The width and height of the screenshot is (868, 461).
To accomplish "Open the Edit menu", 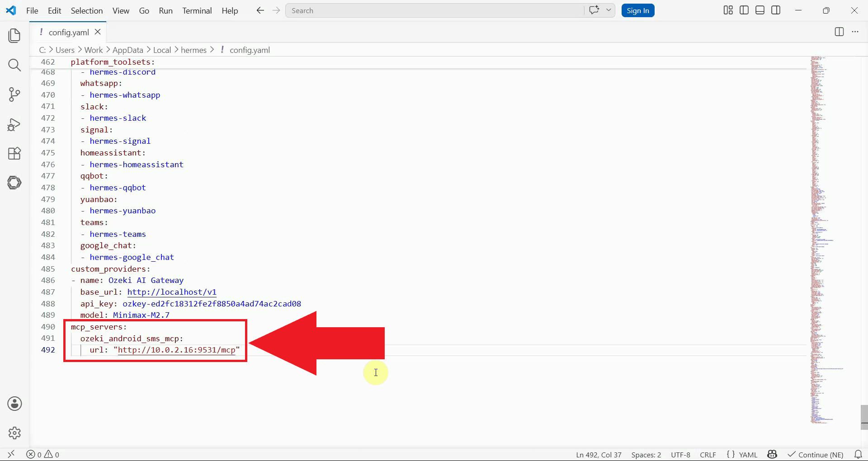I will tap(54, 10).
